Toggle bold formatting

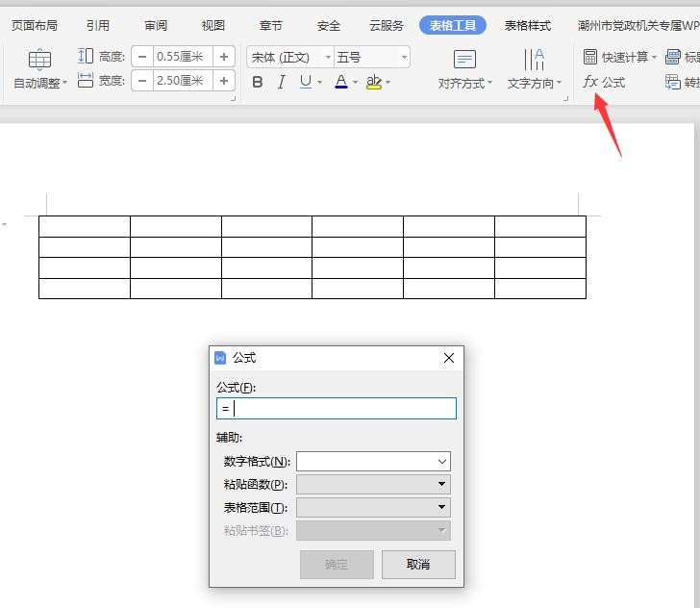pyautogui.click(x=258, y=83)
